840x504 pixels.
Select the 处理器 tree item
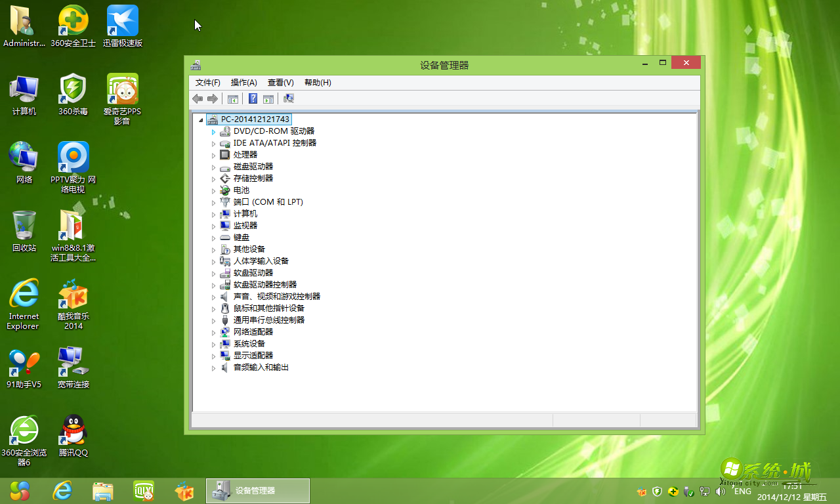click(244, 154)
